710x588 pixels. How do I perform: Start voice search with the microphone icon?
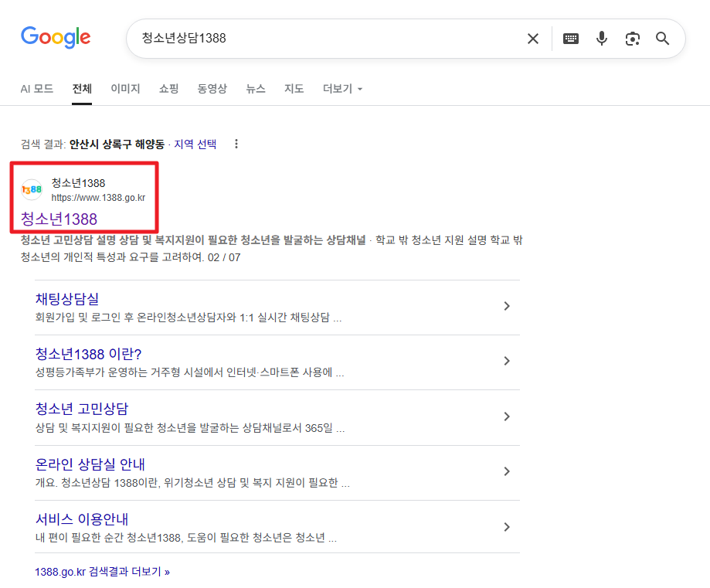coord(601,38)
